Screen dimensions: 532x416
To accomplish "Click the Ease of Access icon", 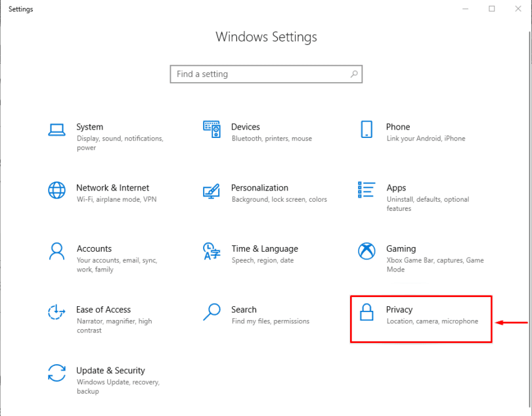I will click(56, 312).
